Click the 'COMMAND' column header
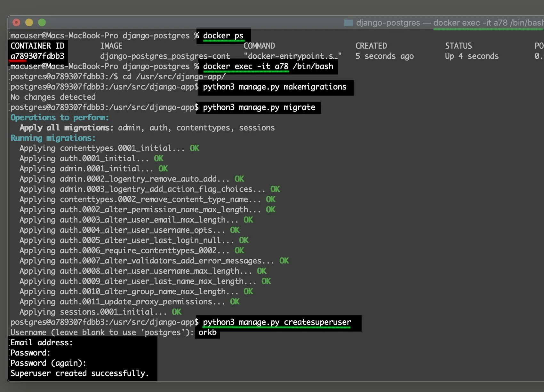This screenshot has height=392, width=544. click(259, 46)
